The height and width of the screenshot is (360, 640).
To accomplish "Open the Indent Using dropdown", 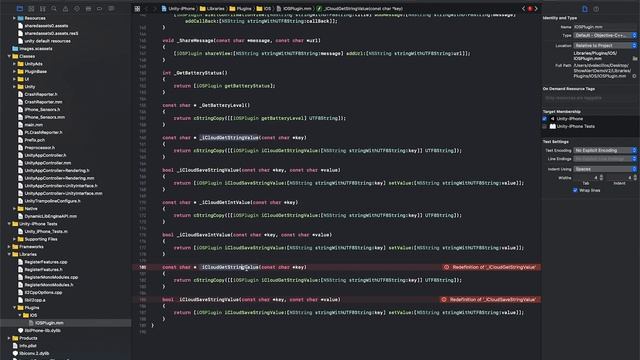I will tap(605, 169).
